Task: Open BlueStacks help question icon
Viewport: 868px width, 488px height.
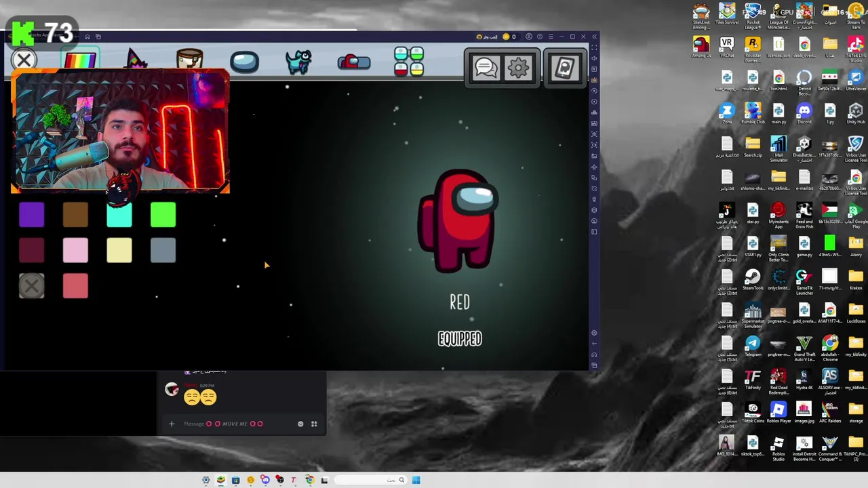Action: 539,37
